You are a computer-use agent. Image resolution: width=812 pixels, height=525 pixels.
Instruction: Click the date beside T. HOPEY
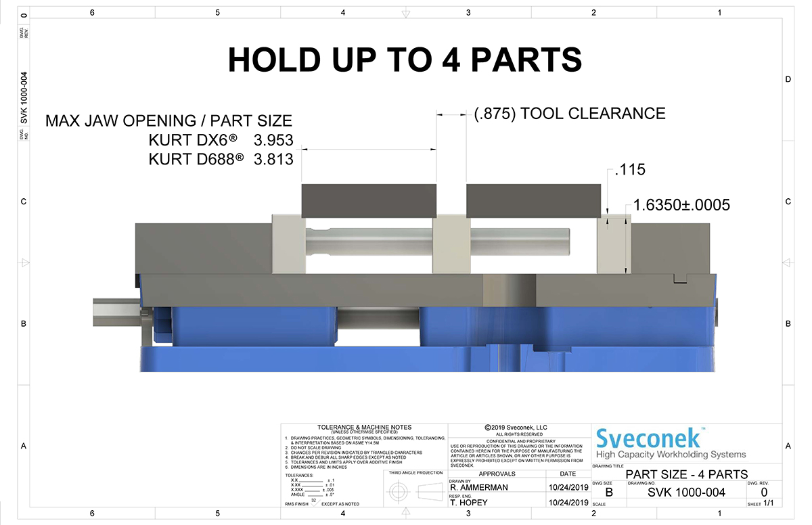(x=567, y=503)
